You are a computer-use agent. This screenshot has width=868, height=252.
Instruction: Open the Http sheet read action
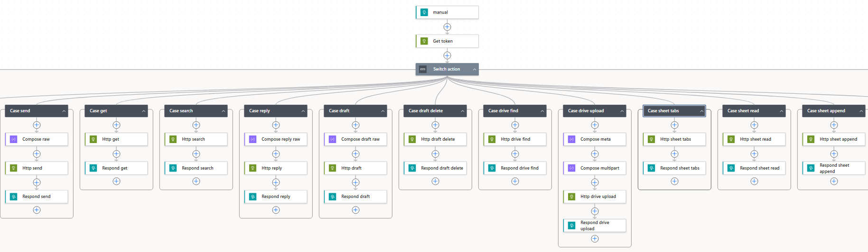(754, 139)
